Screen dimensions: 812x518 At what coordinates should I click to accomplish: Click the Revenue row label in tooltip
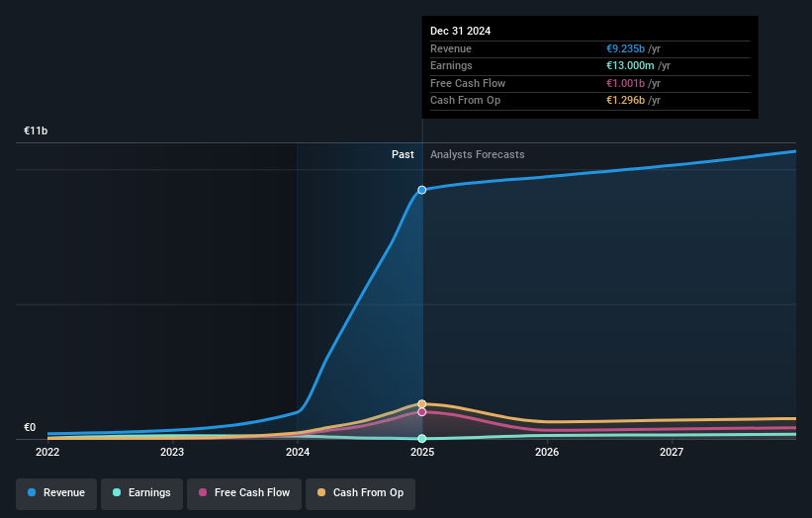451,48
